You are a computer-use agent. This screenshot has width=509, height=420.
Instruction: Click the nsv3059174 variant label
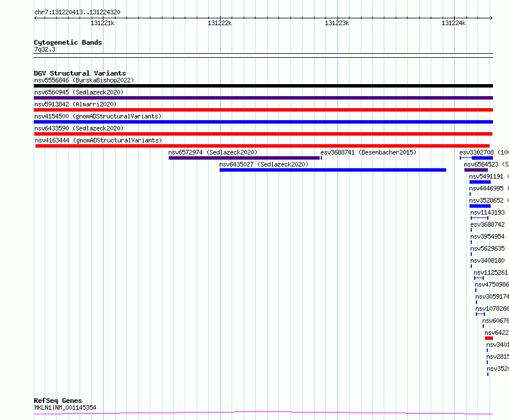492,296
